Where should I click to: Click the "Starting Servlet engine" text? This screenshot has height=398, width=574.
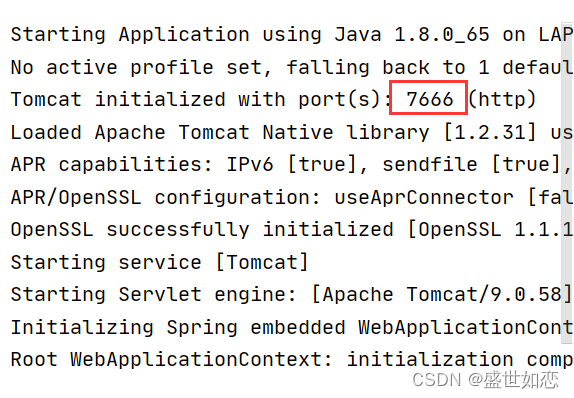coord(153,295)
